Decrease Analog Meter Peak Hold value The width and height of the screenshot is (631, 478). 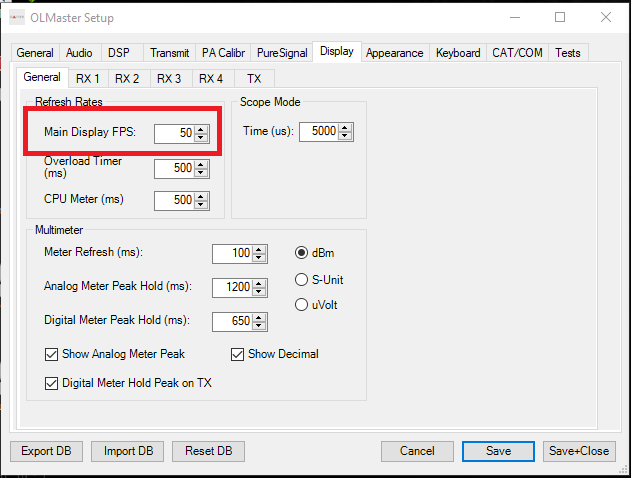pos(259,292)
